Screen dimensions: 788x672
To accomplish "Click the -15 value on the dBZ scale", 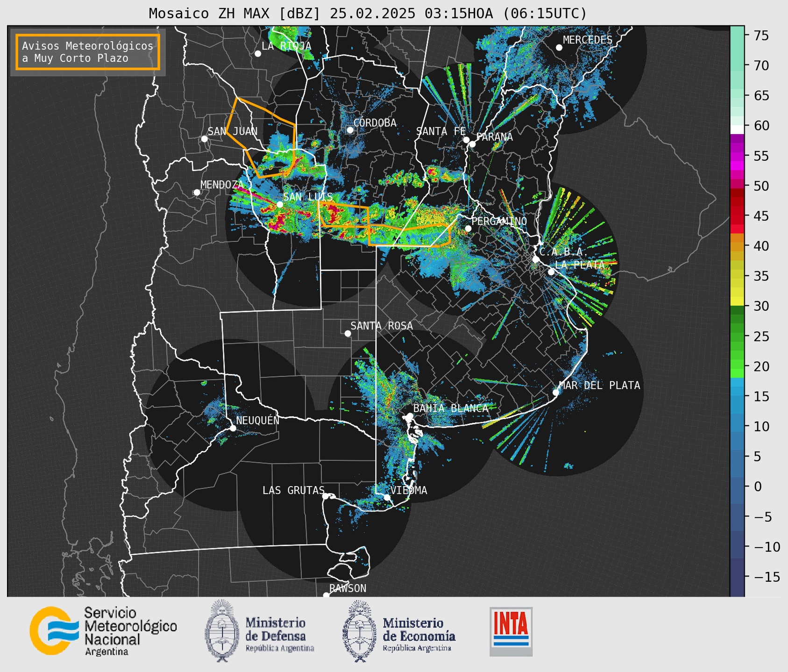I will pyautogui.click(x=767, y=577).
